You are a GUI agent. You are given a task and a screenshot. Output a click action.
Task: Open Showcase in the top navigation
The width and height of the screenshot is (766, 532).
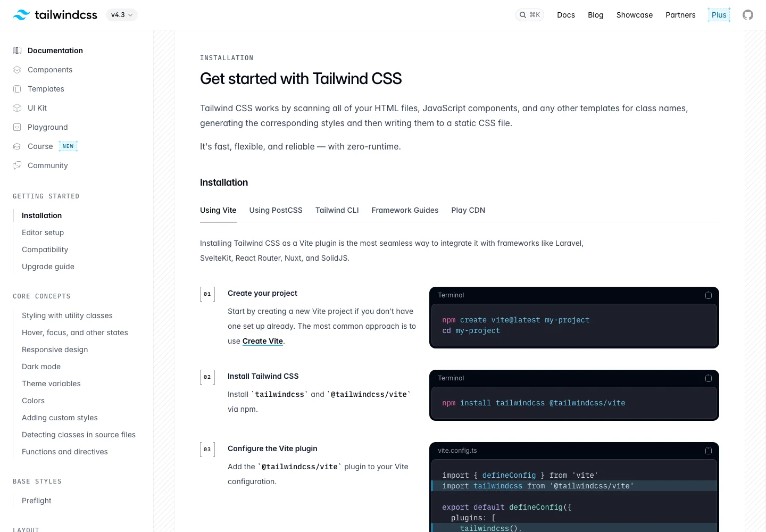635,15
